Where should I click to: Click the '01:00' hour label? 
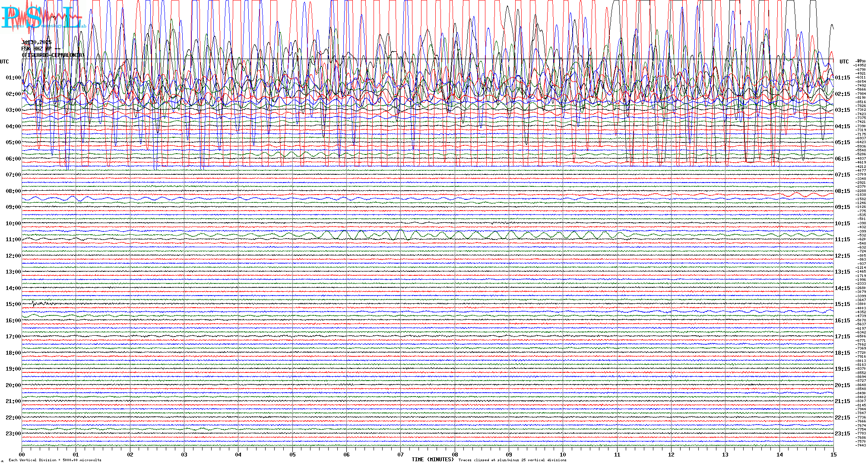pyautogui.click(x=13, y=78)
